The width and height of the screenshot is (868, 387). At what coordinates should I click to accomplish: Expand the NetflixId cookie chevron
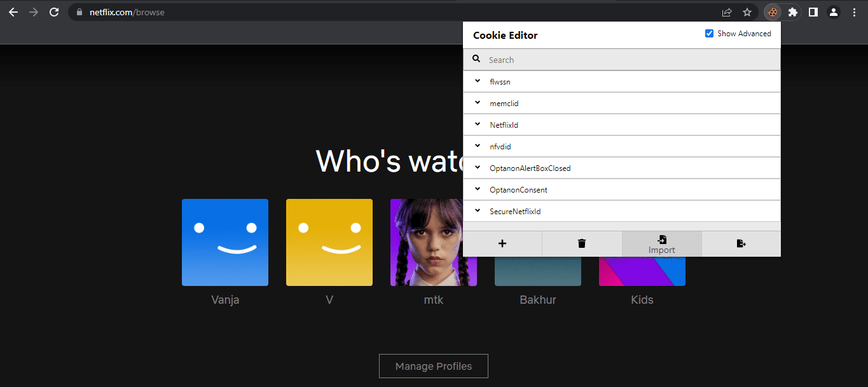pos(478,125)
